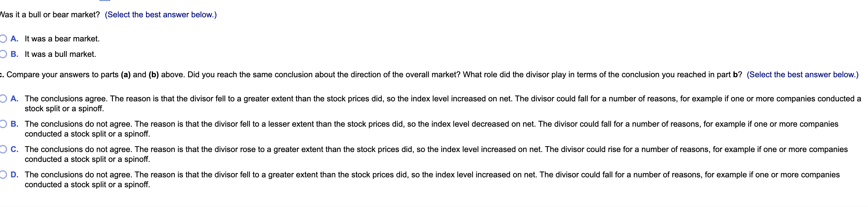Click the bear market option label text
Image resolution: width=868 pixels, height=207 pixels.
pos(62,38)
